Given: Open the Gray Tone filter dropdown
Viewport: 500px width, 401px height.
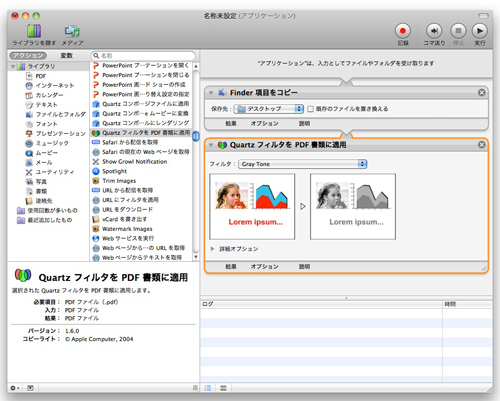Looking at the screenshot, I should pyautogui.click(x=303, y=164).
